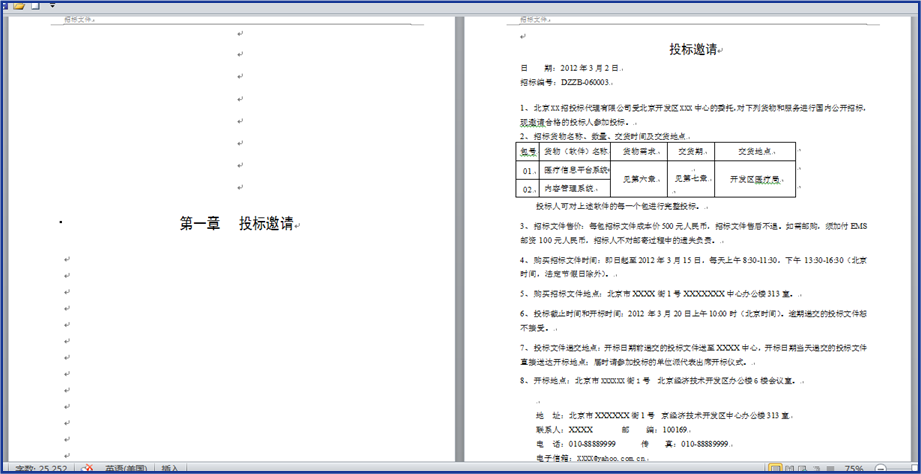
Task: Click the new blank document icon
Action: point(35,5)
